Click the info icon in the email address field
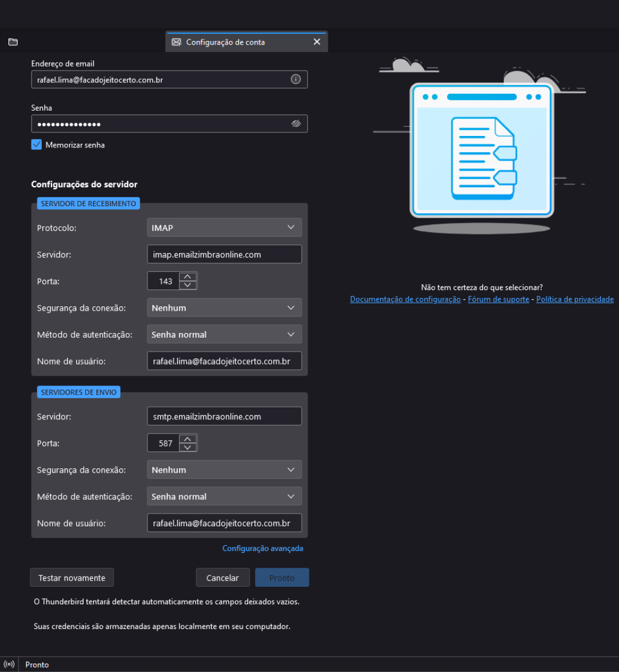 click(296, 79)
